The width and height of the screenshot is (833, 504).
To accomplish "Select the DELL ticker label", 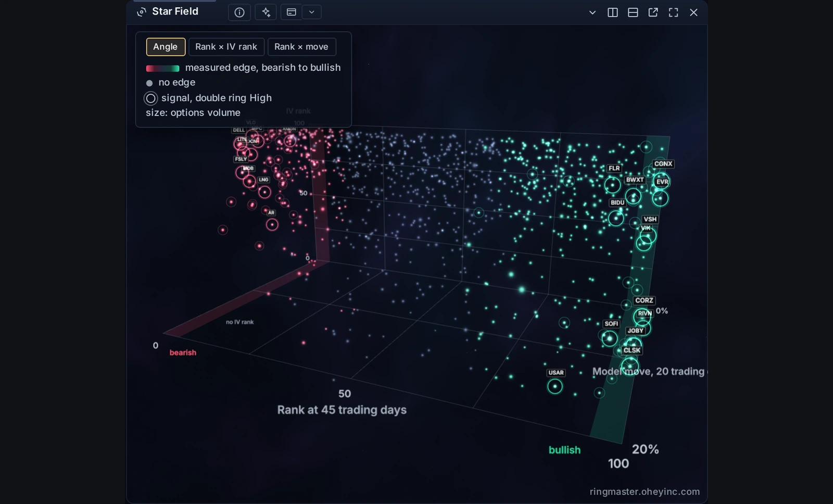I will pyautogui.click(x=239, y=130).
